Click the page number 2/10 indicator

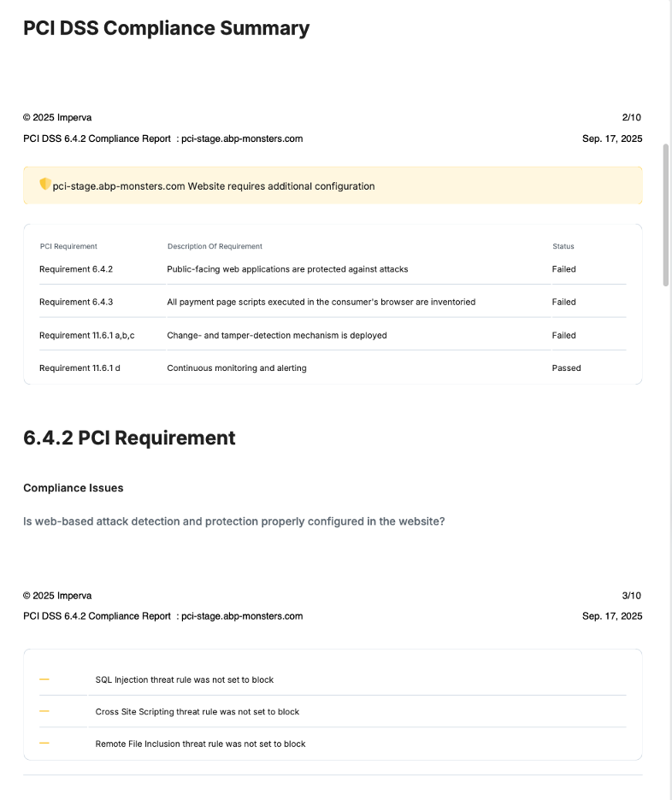click(631, 117)
